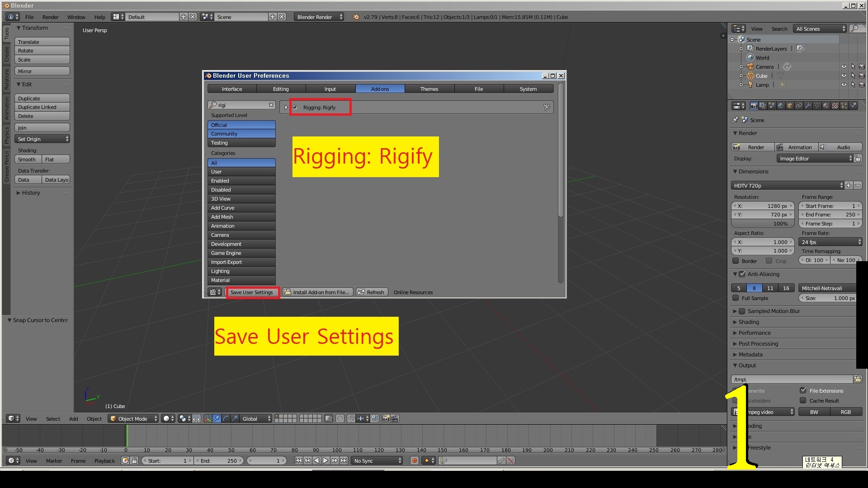Viewport: 868px width, 488px height.
Task: Open Modifiers properties tab wrench icon
Action: tap(808, 106)
